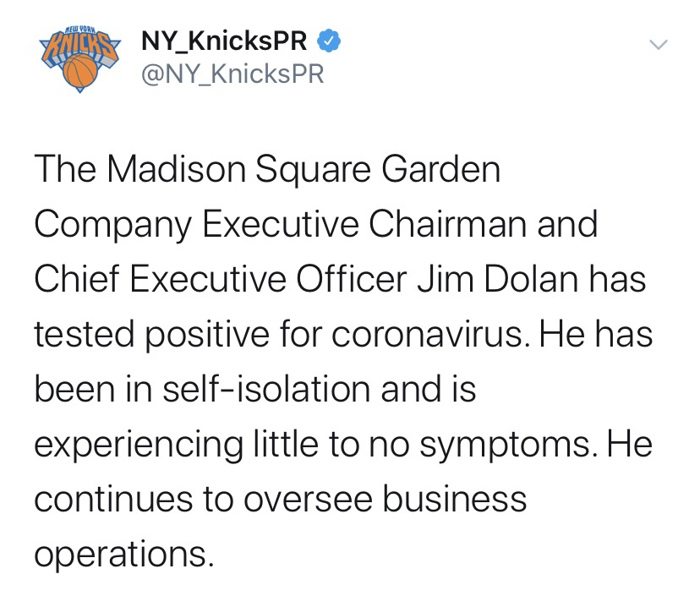Open the tweet options chevron menu

tap(659, 44)
